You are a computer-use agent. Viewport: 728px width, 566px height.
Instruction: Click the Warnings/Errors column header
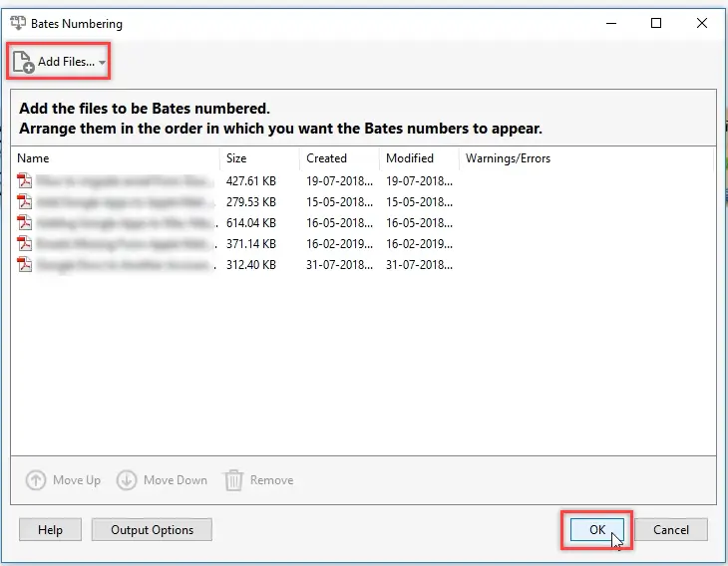pyautogui.click(x=586, y=158)
